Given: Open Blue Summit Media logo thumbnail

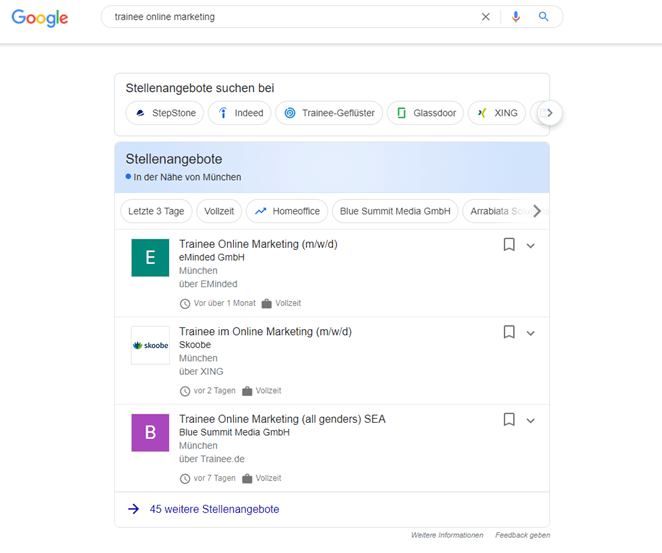Looking at the screenshot, I should pos(150,433).
